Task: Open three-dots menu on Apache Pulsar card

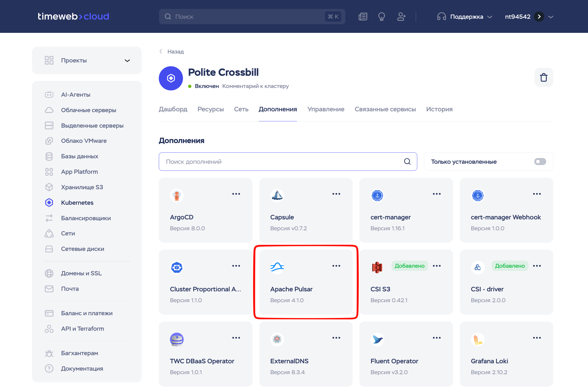Action: pyautogui.click(x=336, y=266)
